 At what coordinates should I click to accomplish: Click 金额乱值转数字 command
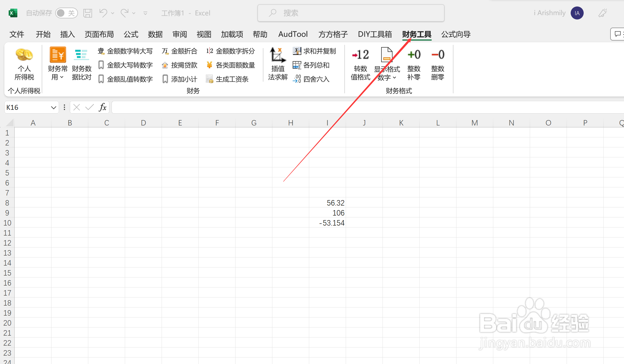(125, 79)
